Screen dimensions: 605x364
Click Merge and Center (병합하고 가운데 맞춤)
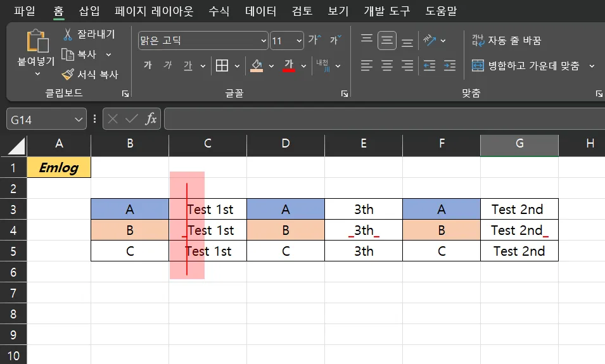526,66
